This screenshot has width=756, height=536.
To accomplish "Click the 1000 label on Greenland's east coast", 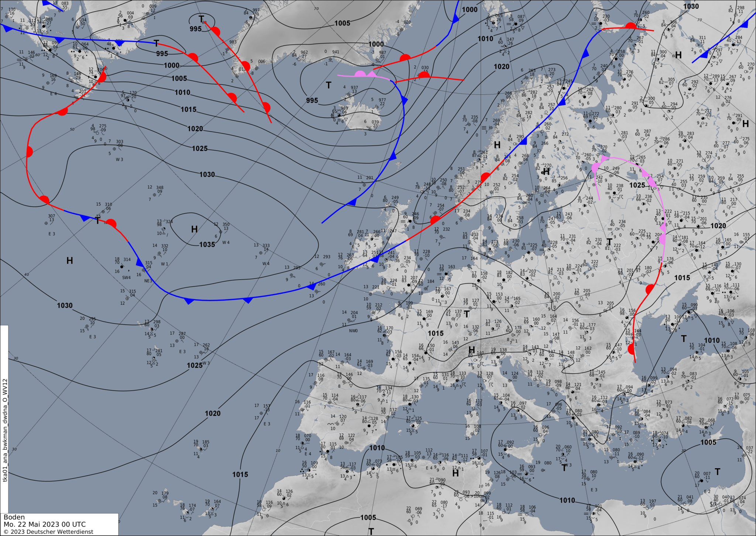I will (x=376, y=44).
